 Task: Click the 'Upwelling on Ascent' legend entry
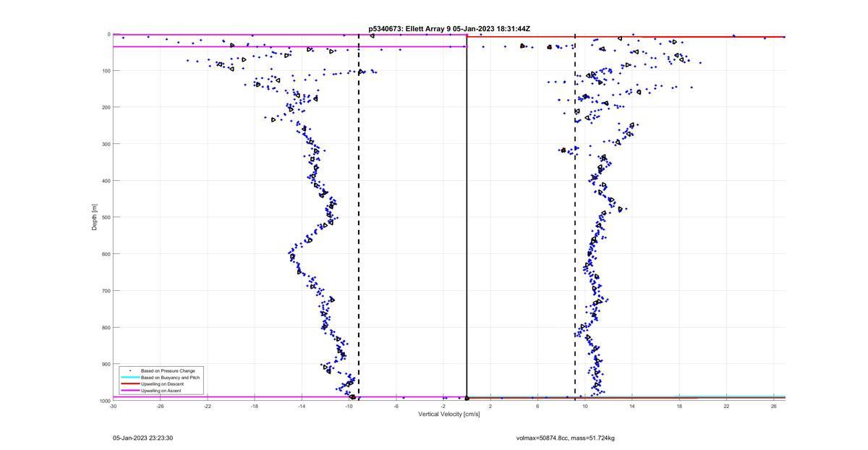(161, 390)
